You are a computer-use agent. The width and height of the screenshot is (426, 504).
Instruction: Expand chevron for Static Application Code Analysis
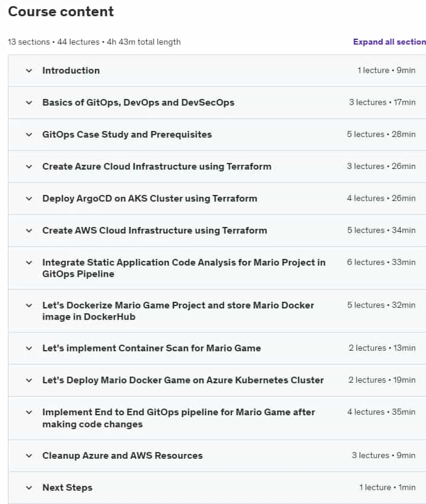pyautogui.click(x=29, y=263)
